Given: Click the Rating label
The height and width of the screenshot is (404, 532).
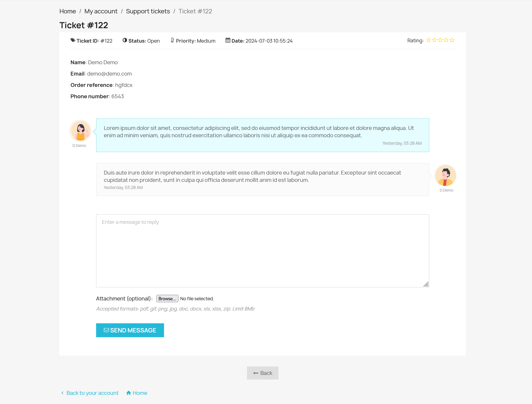Looking at the screenshot, I should click(x=415, y=41).
